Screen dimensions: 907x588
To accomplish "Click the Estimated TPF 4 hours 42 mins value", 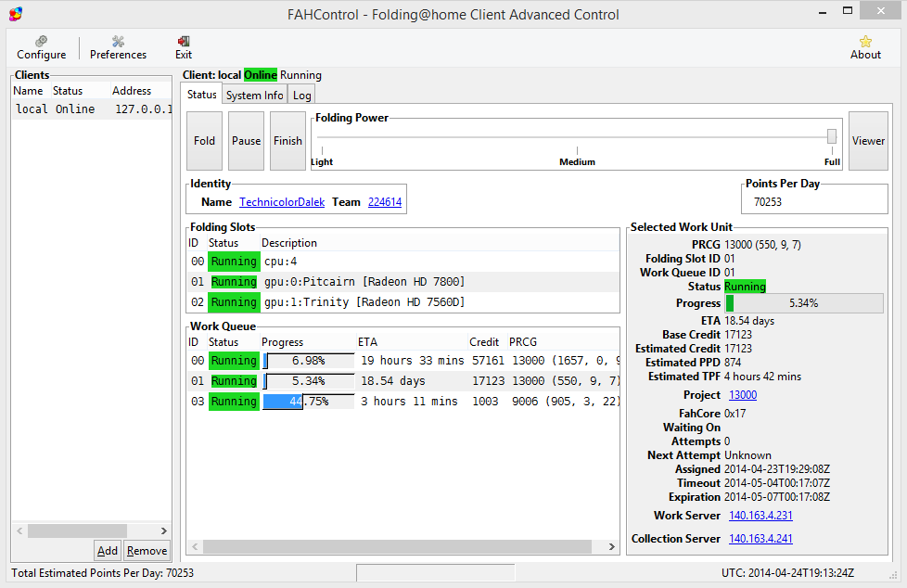I will pyautogui.click(x=762, y=377).
